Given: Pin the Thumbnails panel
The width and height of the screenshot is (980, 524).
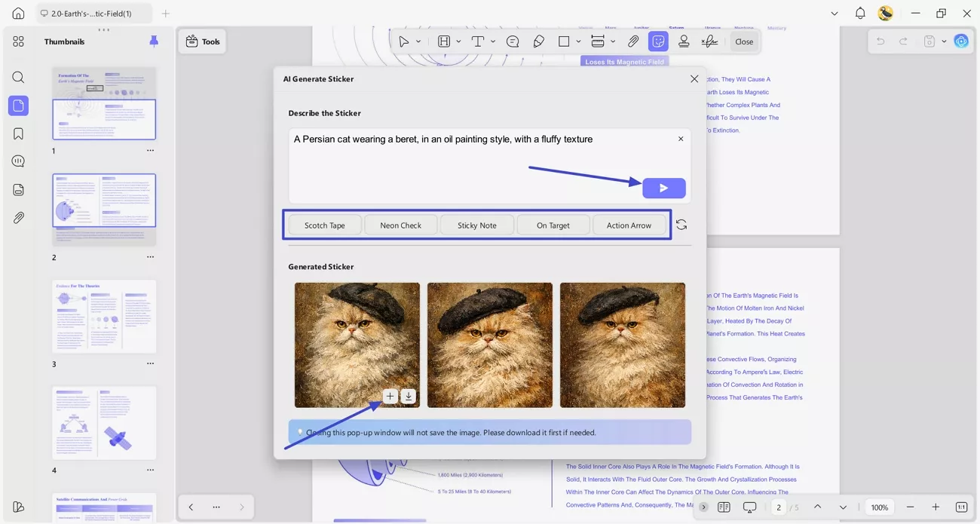Looking at the screenshot, I should click(154, 41).
